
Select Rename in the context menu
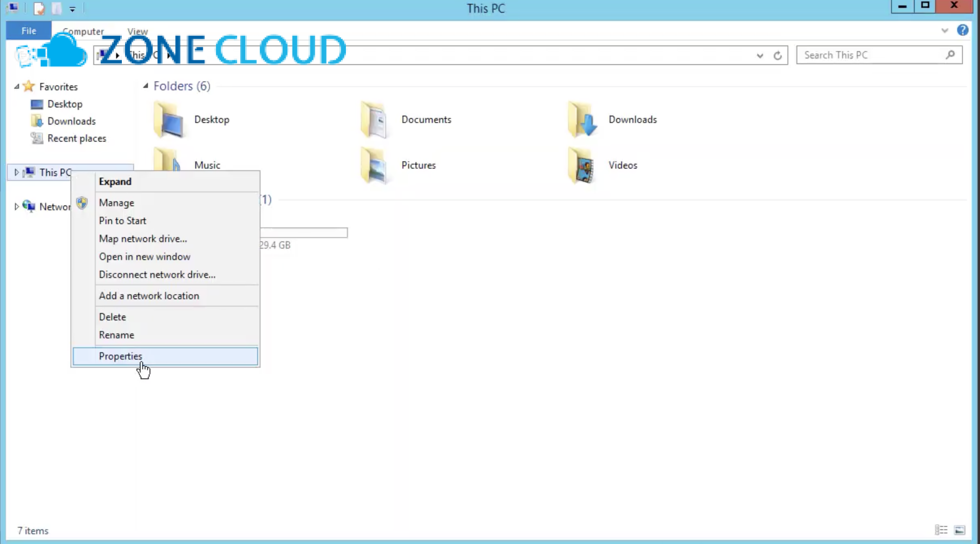tap(165, 335)
